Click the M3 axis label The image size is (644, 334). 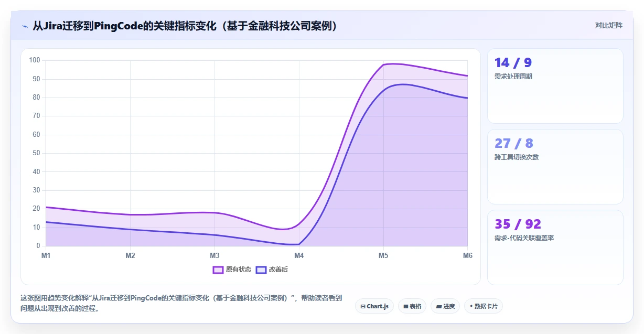(214, 255)
